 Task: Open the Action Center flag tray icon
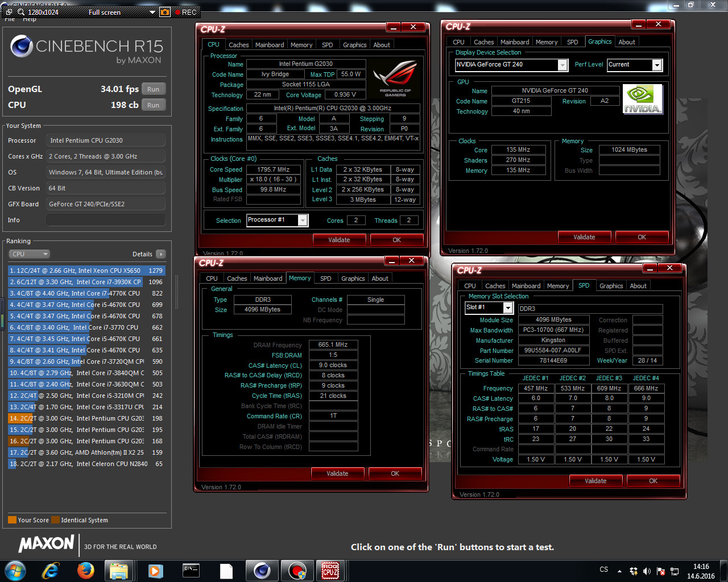(x=661, y=571)
